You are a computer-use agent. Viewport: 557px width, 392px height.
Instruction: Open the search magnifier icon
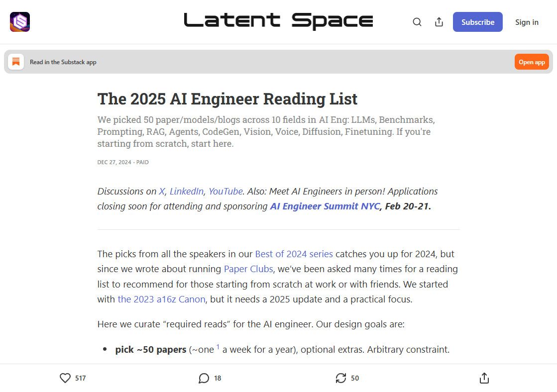417,22
